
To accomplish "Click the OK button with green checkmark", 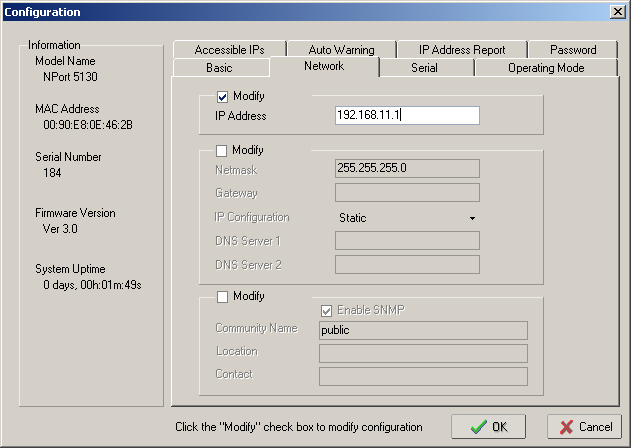I will (x=488, y=426).
